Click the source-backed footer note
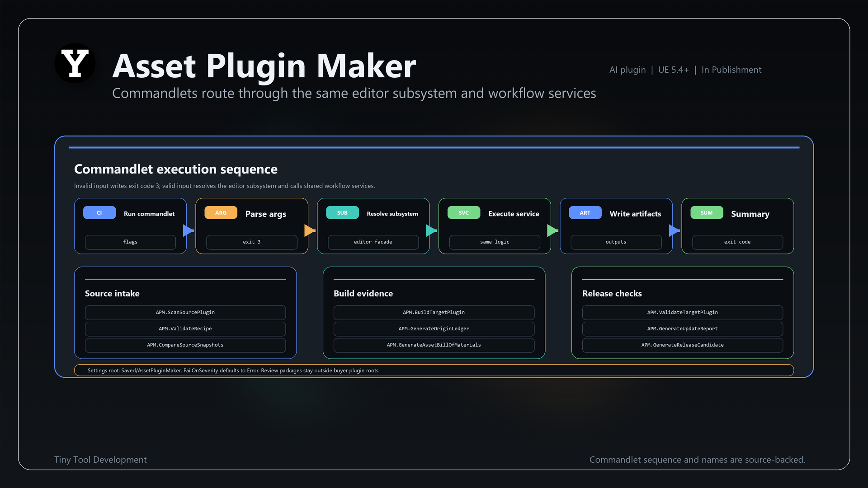Viewport: 868px width, 488px height. point(697,460)
